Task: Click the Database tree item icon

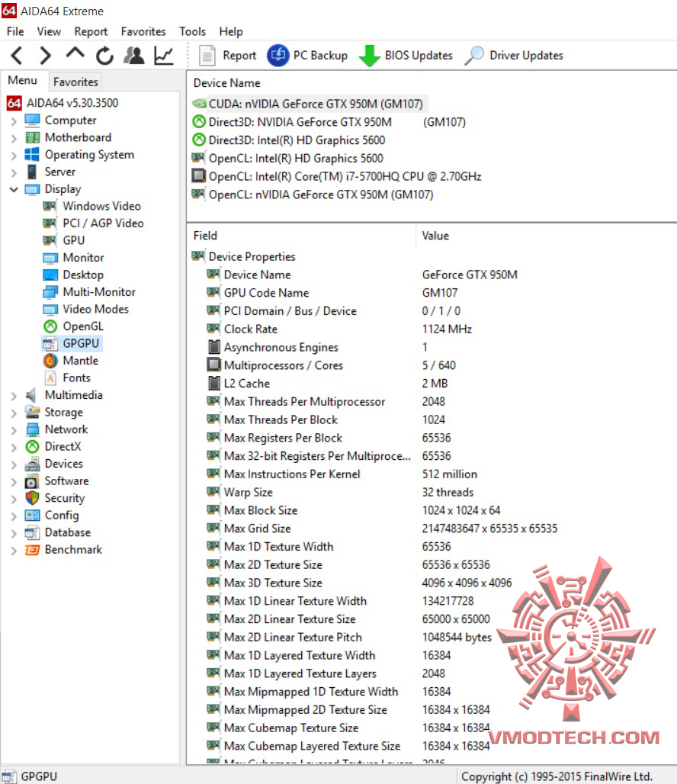Action: point(32,532)
